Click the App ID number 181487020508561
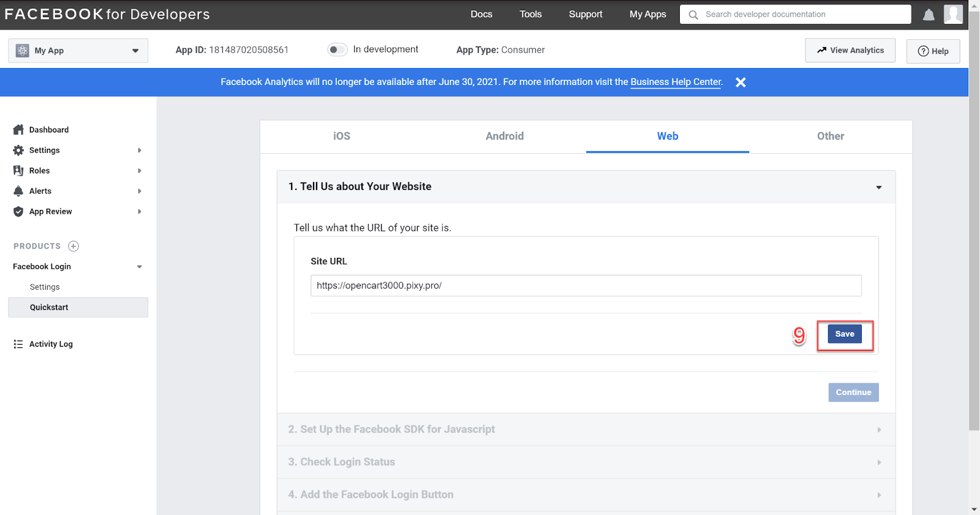 (x=249, y=50)
